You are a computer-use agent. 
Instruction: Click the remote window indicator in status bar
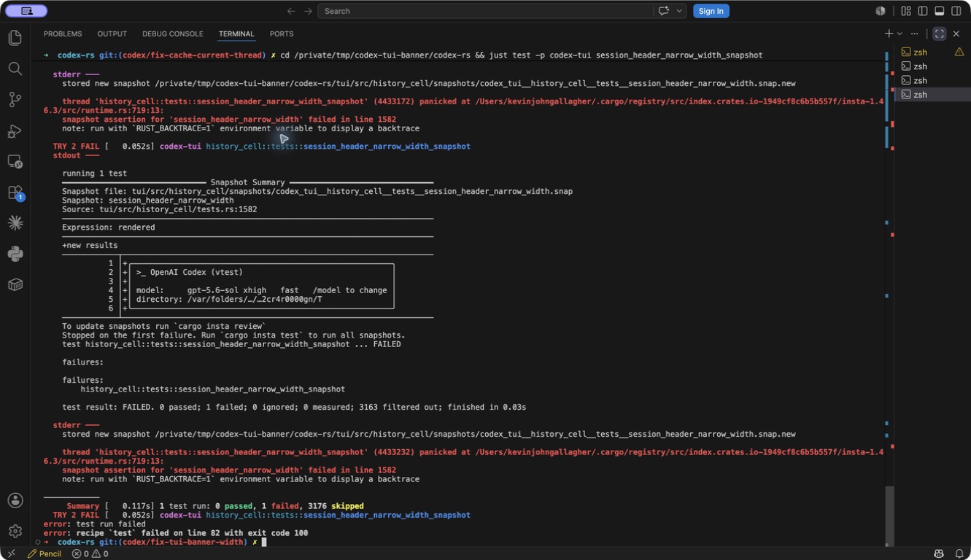coord(11,553)
